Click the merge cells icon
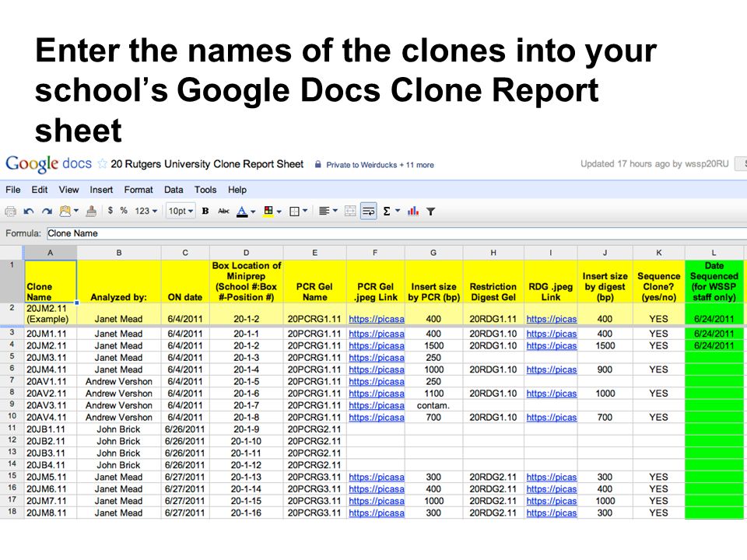Viewport: 747px width, 560px height. [350, 211]
